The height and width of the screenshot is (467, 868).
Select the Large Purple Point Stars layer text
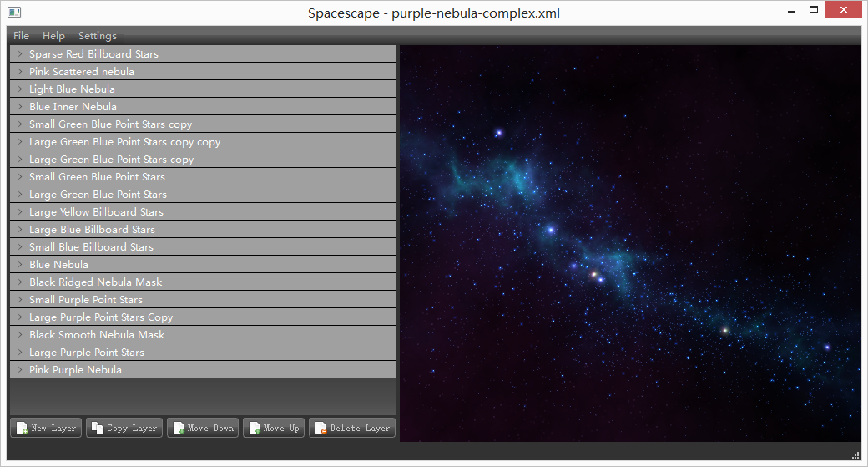pos(86,353)
